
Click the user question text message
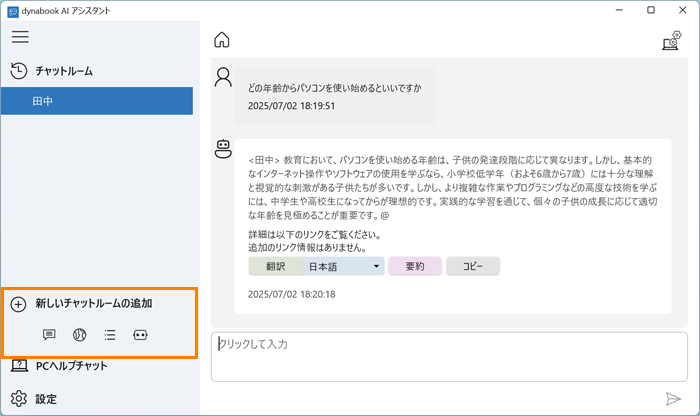point(334,88)
